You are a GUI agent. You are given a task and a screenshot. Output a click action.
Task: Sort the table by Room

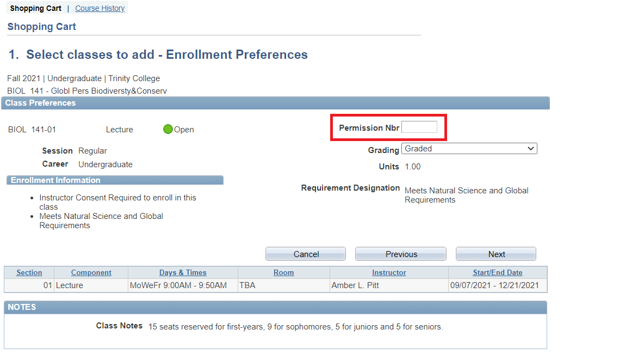point(283,272)
